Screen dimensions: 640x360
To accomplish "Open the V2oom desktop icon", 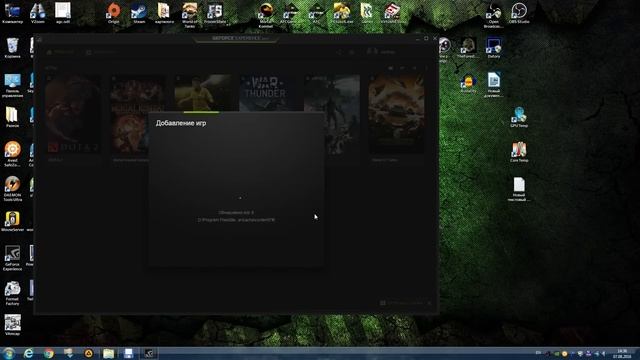I will click(38, 12).
